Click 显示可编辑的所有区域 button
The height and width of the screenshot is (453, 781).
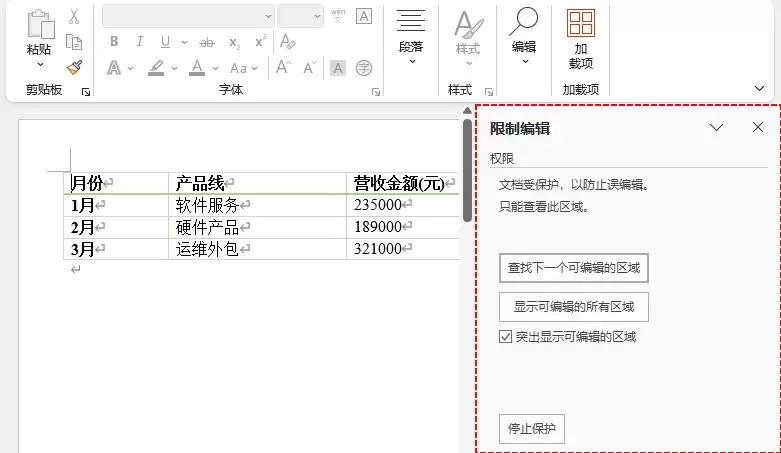click(574, 306)
